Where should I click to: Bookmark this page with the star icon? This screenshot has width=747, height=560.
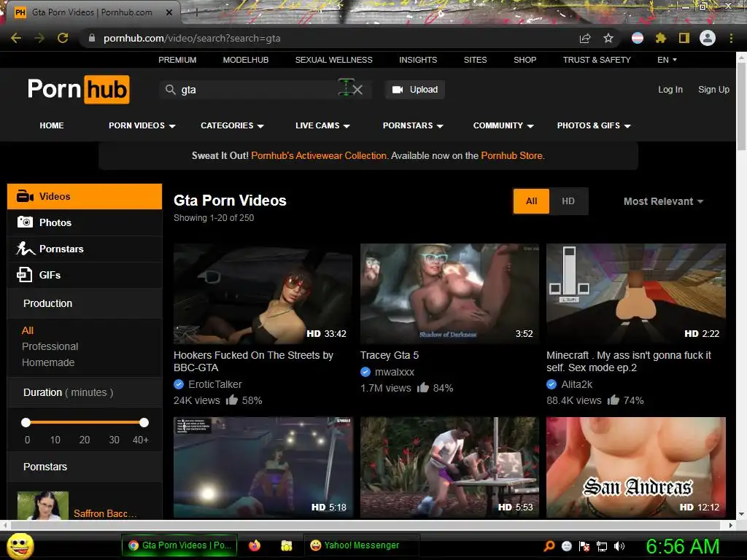(x=608, y=38)
